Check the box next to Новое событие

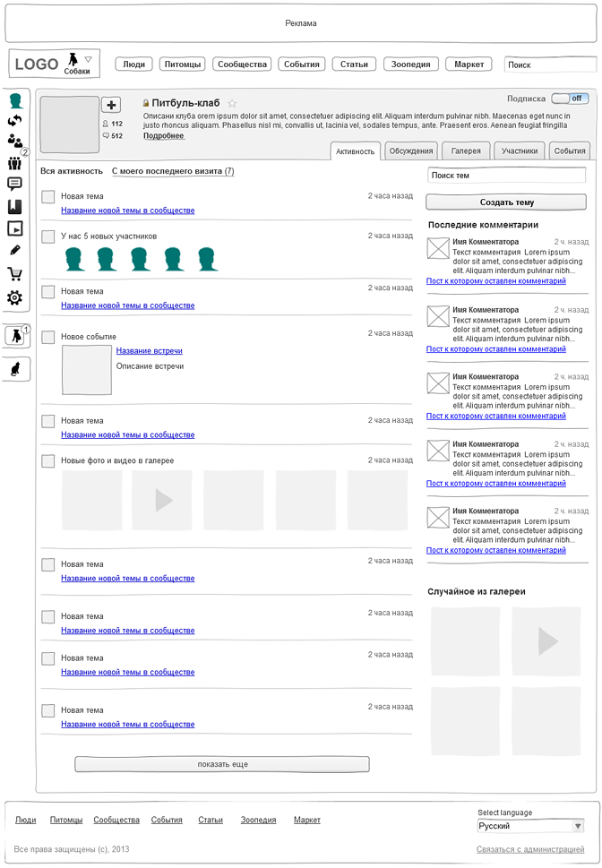[48, 337]
